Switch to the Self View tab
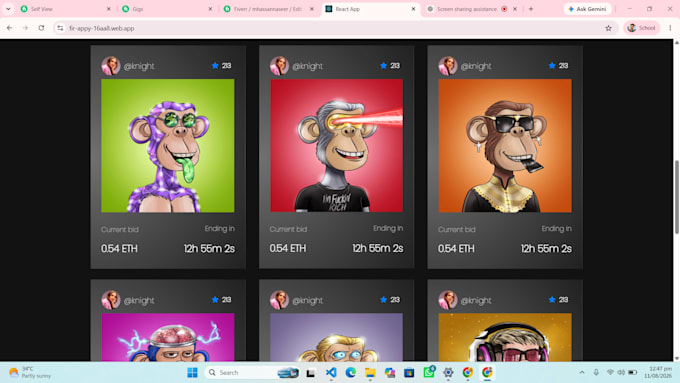The height and width of the screenshot is (383, 680). click(65, 9)
